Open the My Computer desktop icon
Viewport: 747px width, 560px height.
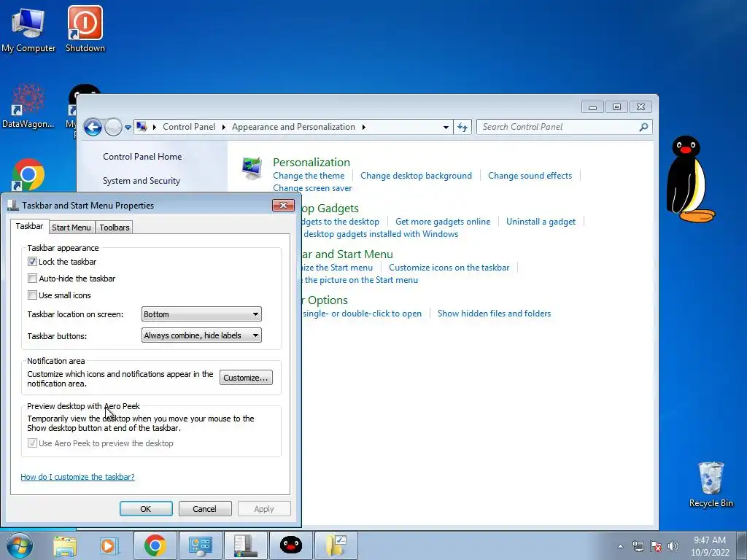tap(28, 29)
